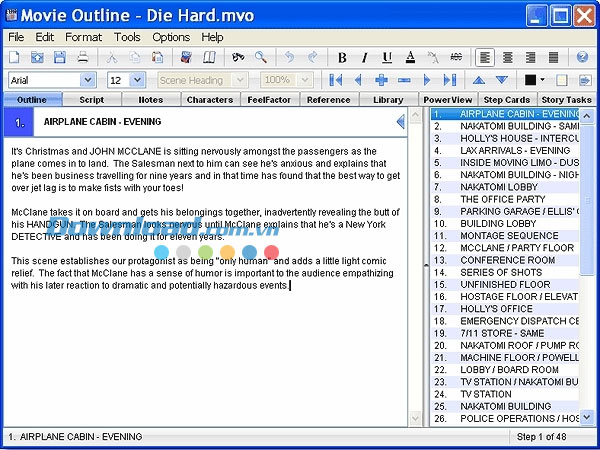Open the dictionary book icon
The height and width of the screenshot is (450, 600).
pyautogui.click(x=186, y=57)
